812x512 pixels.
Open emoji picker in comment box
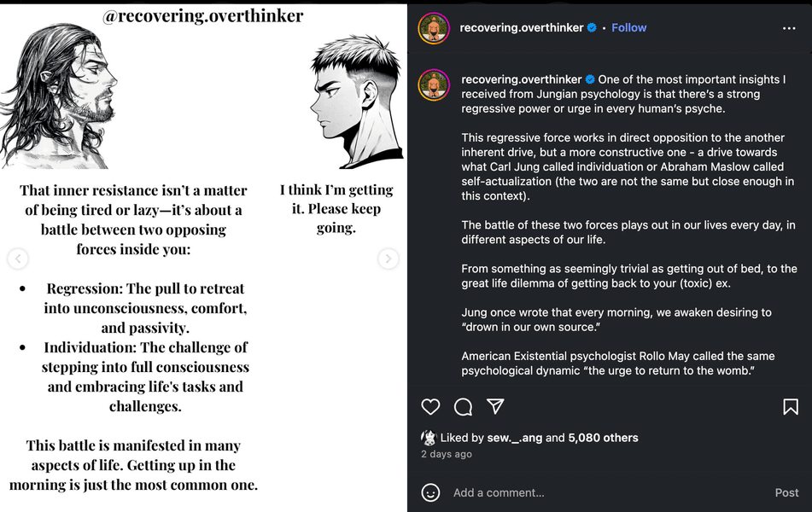coord(431,492)
